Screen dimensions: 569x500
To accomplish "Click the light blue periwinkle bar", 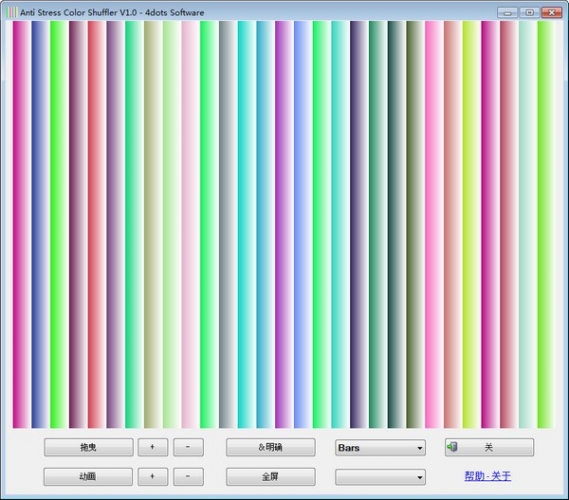I will 302,224.
